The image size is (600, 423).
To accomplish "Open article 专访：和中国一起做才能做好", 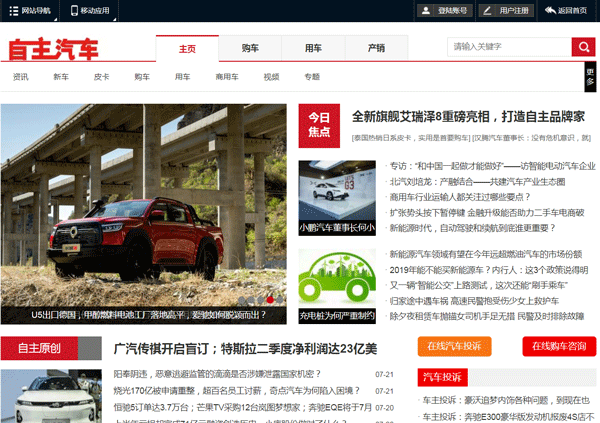I will [492, 166].
